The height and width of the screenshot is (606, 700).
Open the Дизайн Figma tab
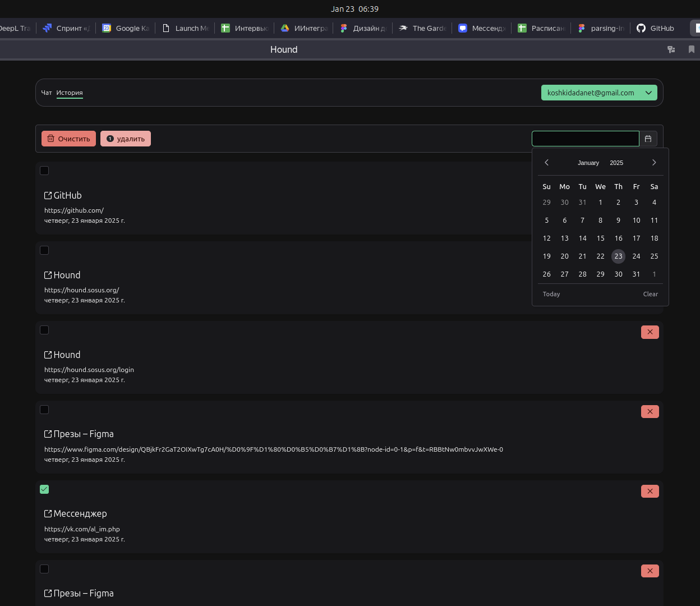click(x=363, y=28)
